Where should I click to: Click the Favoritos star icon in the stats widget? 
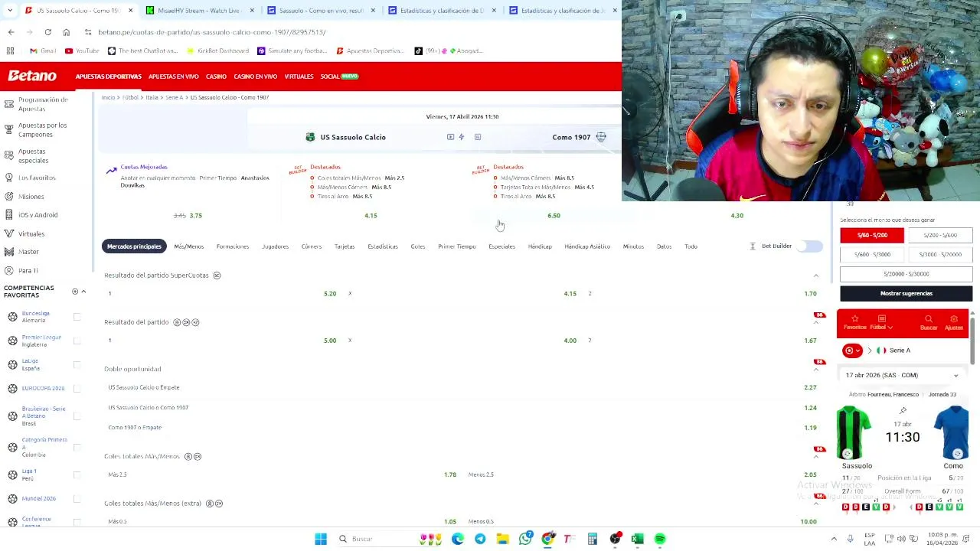(x=855, y=322)
